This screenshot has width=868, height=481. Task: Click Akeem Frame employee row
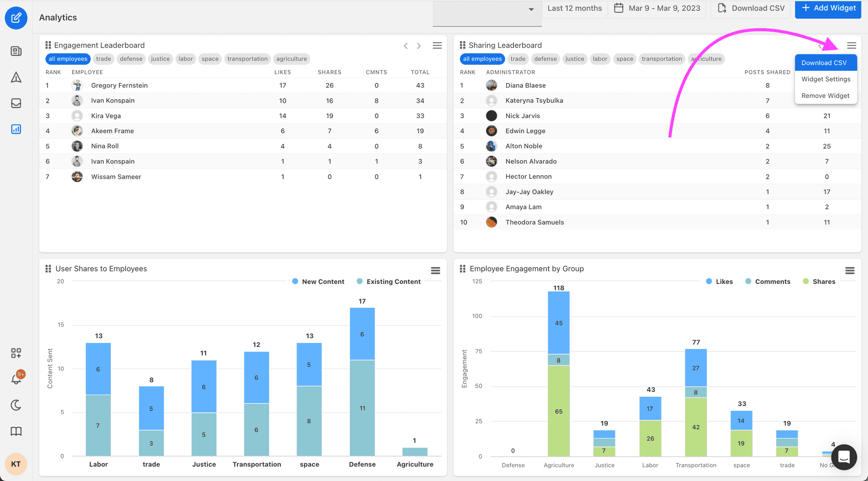click(243, 131)
